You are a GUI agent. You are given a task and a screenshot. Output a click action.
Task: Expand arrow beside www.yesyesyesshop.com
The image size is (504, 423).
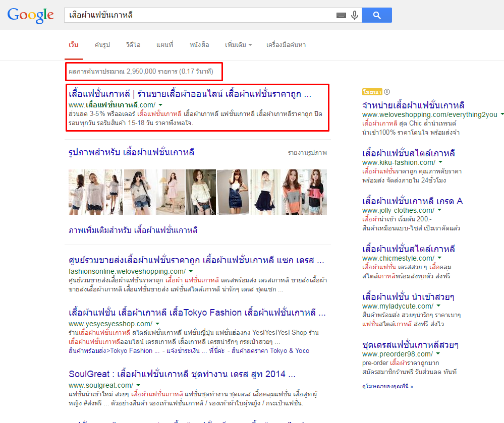click(x=158, y=324)
